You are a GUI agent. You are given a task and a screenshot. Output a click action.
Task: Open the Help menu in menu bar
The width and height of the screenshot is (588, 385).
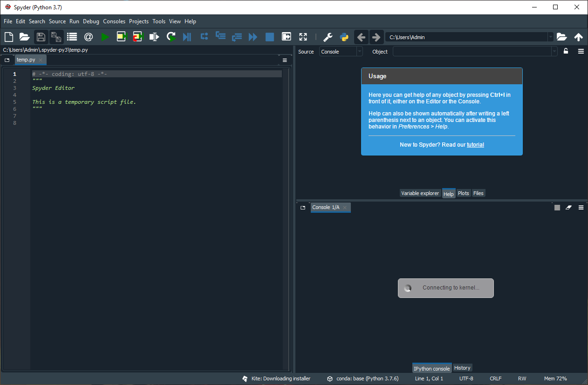click(x=190, y=21)
